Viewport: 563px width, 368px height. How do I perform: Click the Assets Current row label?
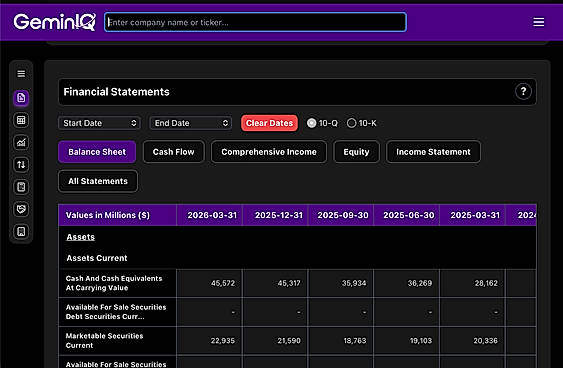pyautogui.click(x=97, y=258)
